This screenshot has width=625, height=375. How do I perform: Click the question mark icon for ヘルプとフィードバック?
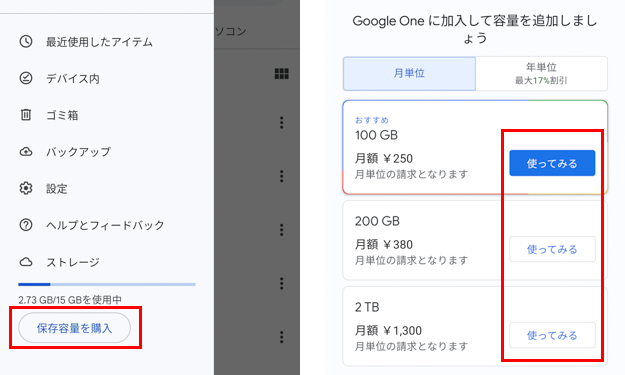coord(26,225)
